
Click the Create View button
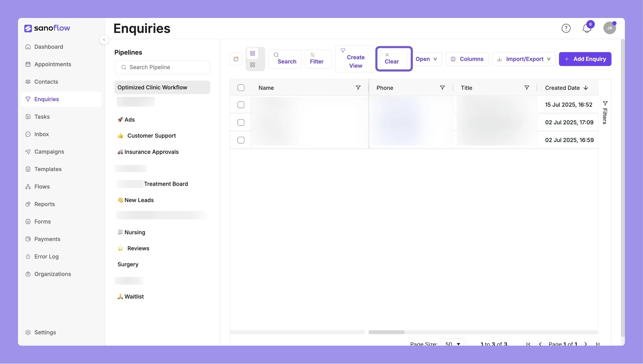[356, 59]
